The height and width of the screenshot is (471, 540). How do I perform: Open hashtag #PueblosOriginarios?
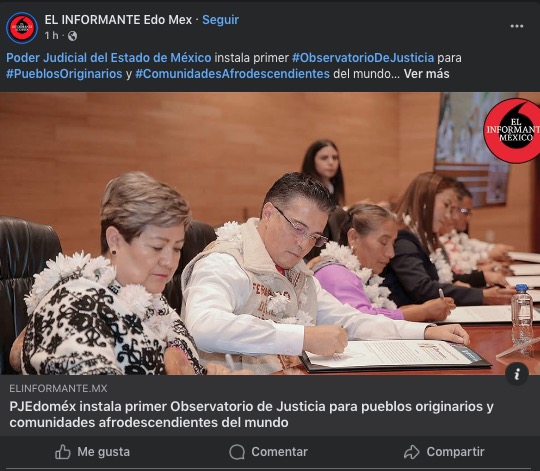[x=64, y=74]
